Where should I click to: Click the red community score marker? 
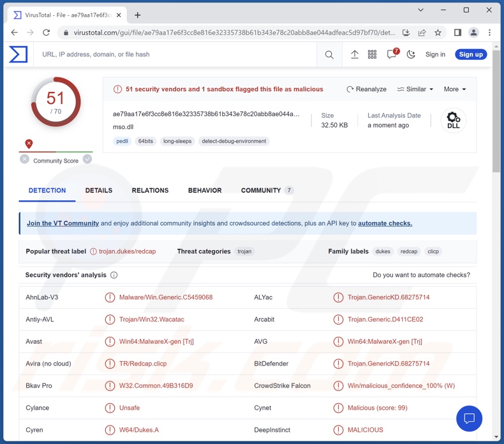tap(29, 144)
